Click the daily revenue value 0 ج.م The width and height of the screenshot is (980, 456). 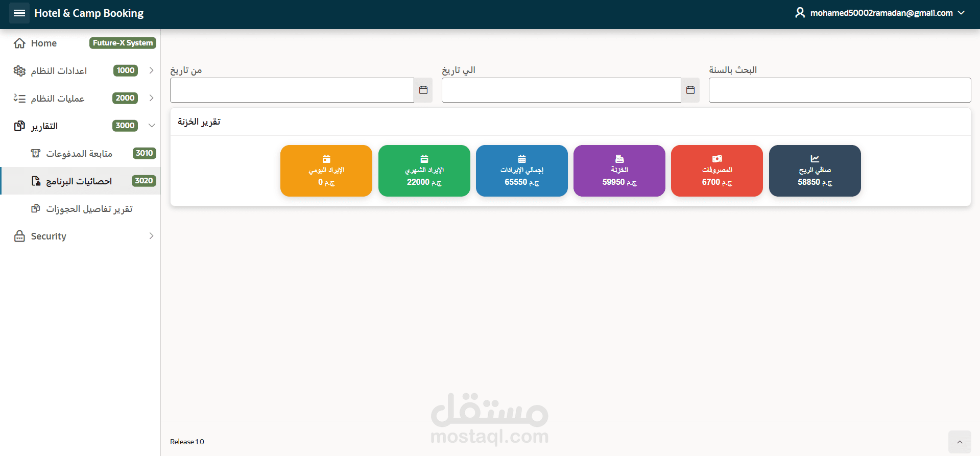(326, 182)
